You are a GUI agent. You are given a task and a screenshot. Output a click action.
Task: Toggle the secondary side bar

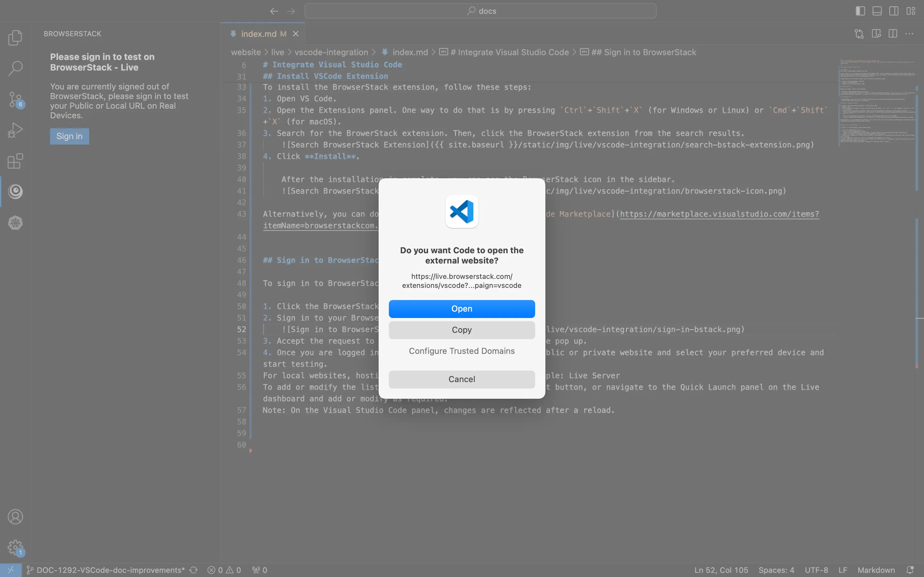[x=894, y=11]
